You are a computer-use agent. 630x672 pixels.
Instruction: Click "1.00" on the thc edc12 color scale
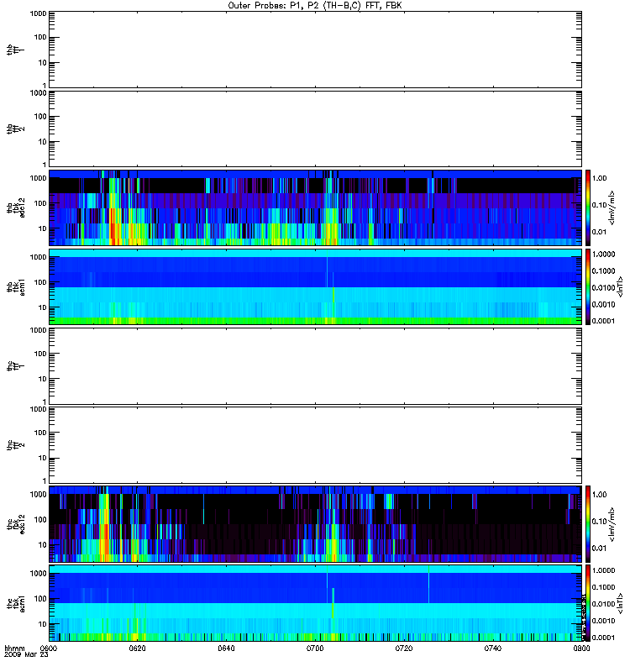tap(599, 495)
